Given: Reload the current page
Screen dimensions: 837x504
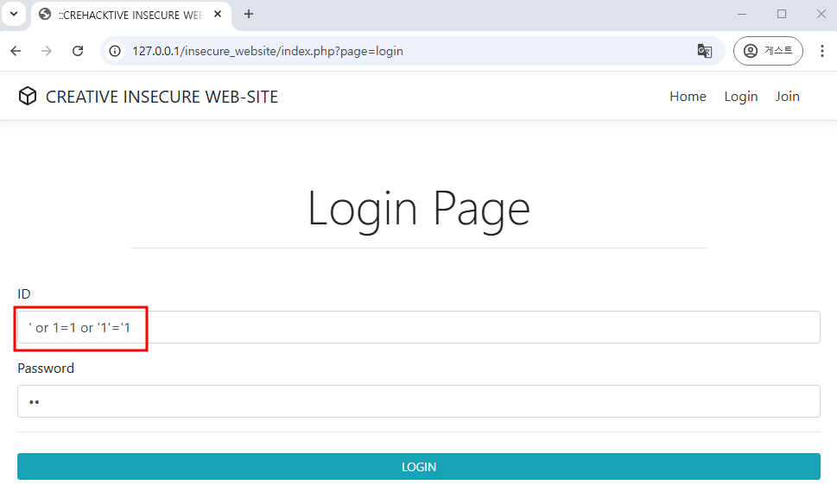Looking at the screenshot, I should [x=78, y=51].
